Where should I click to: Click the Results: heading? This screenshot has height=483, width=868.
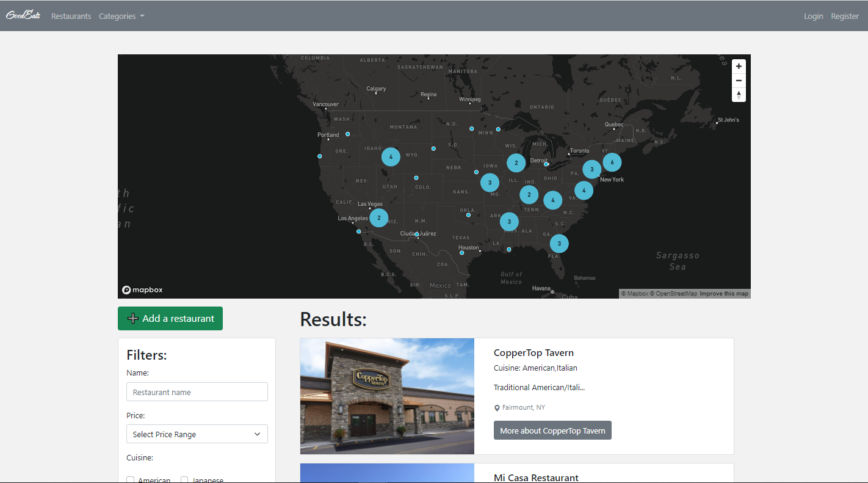click(333, 319)
